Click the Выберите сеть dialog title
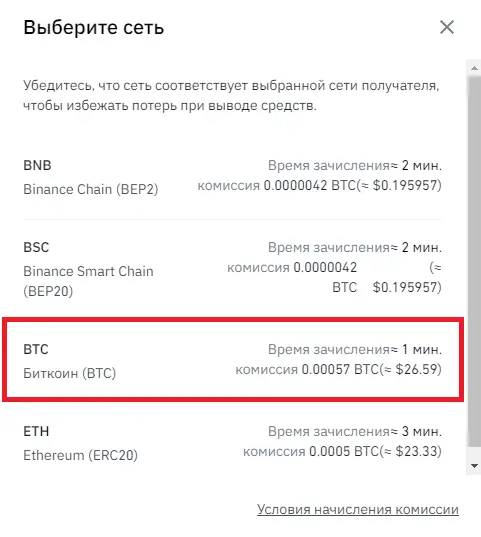Viewport: 481px width, 537px height. [94, 27]
